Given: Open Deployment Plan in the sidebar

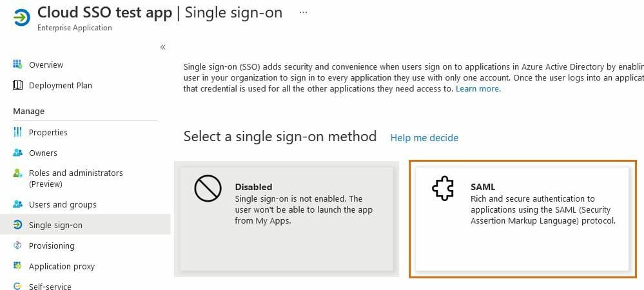Looking at the screenshot, I should [x=61, y=85].
